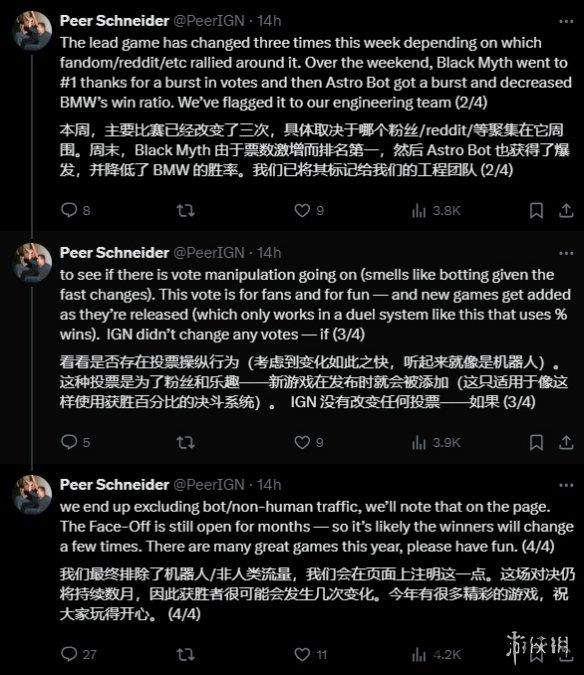Open more options on the first tweet
584x675 pixels.
[x=566, y=21]
